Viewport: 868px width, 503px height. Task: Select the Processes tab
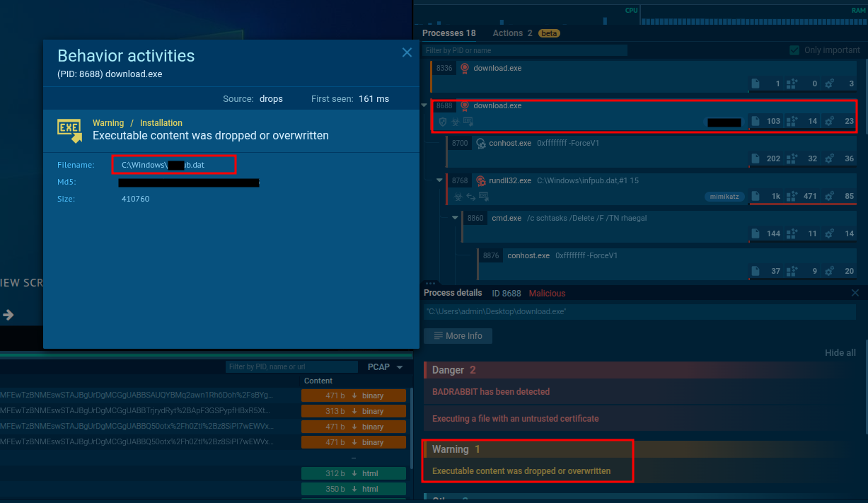[449, 33]
